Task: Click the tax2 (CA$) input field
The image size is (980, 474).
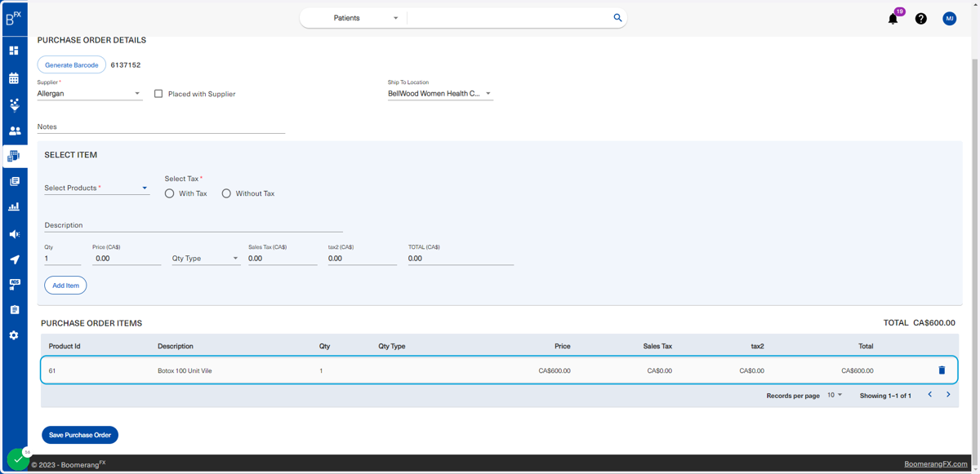Action: [x=362, y=259]
